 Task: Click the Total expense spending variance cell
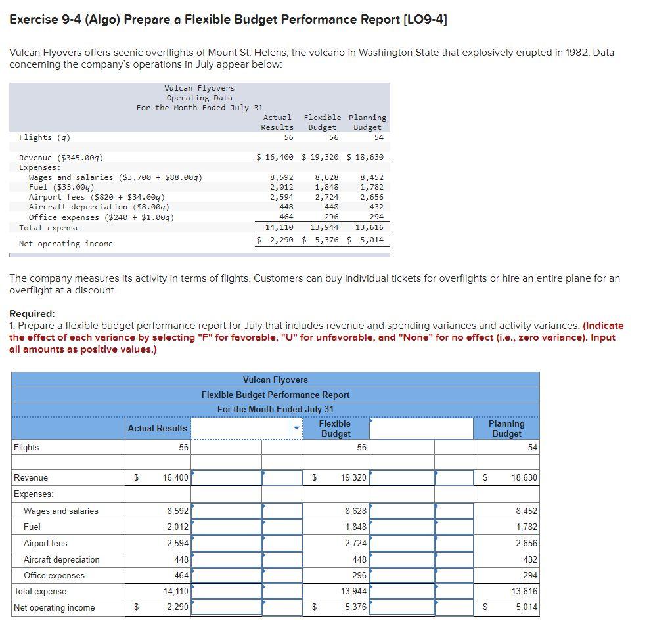227,591
